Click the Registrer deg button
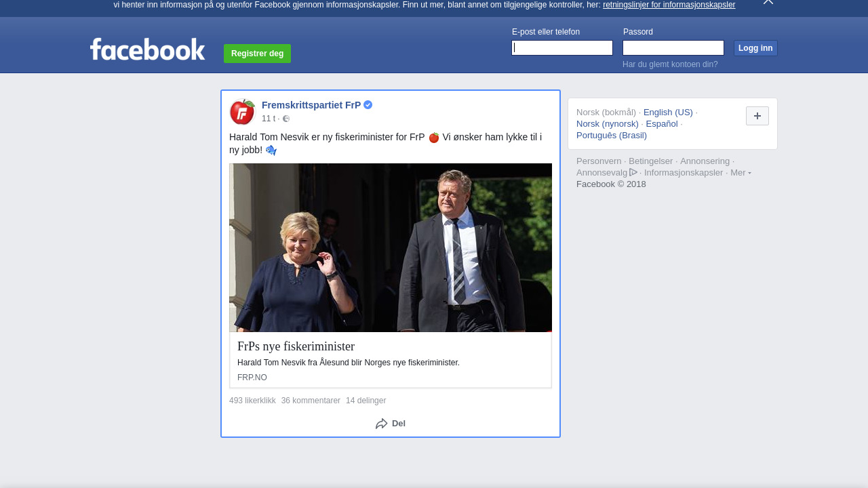Viewport: 868px width, 488px height. (257, 54)
